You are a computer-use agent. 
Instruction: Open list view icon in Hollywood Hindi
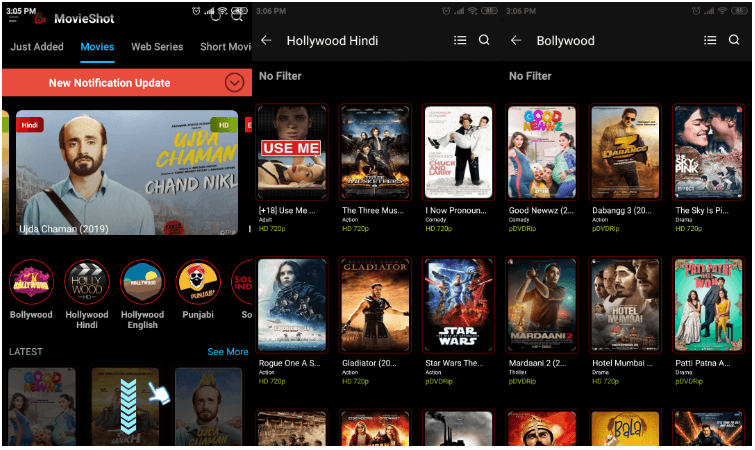coord(460,40)
